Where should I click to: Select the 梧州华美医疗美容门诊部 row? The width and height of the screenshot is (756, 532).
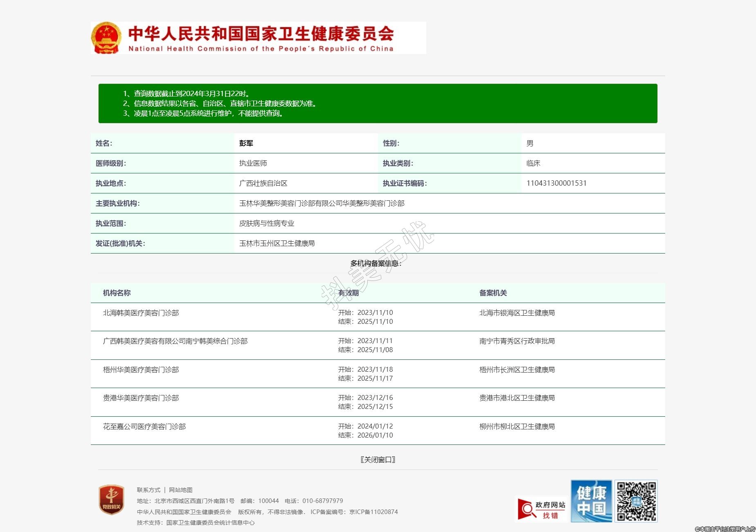coord(141,370)
